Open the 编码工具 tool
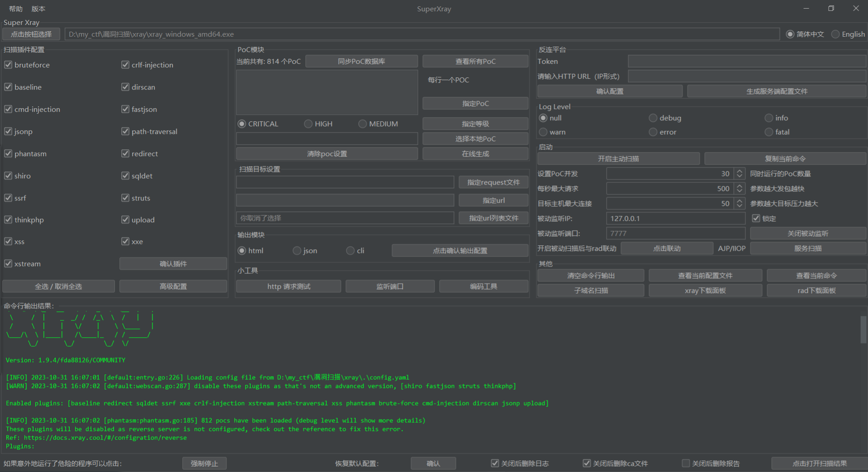868x472 pixels. click(x=484, y=286)
